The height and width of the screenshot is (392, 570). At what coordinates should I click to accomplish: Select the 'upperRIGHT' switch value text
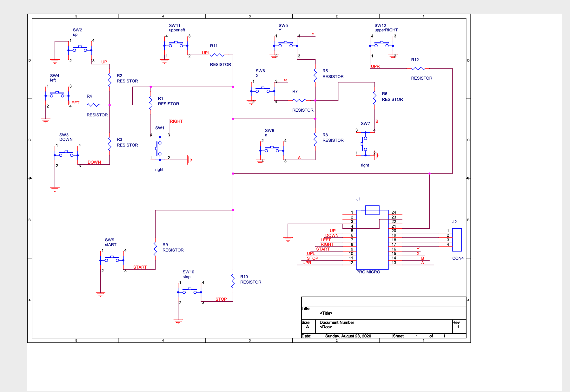[386, 30]
